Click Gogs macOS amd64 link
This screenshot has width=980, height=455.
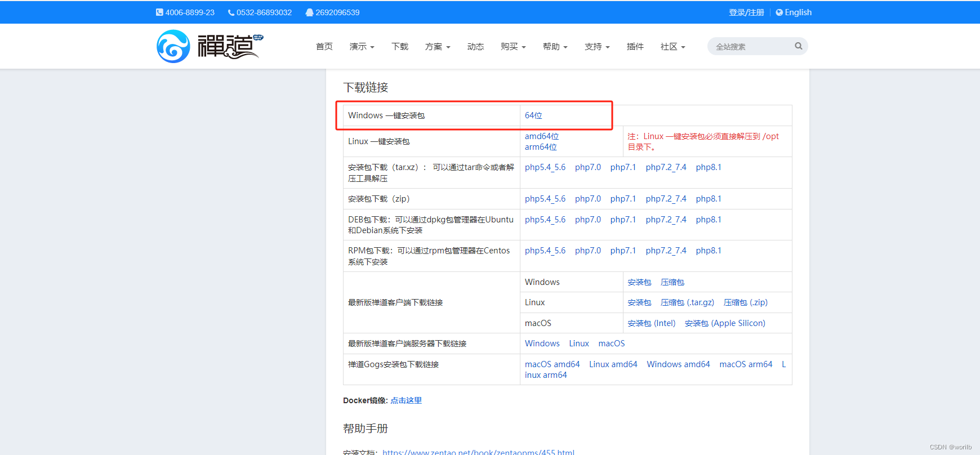point(553,364)
